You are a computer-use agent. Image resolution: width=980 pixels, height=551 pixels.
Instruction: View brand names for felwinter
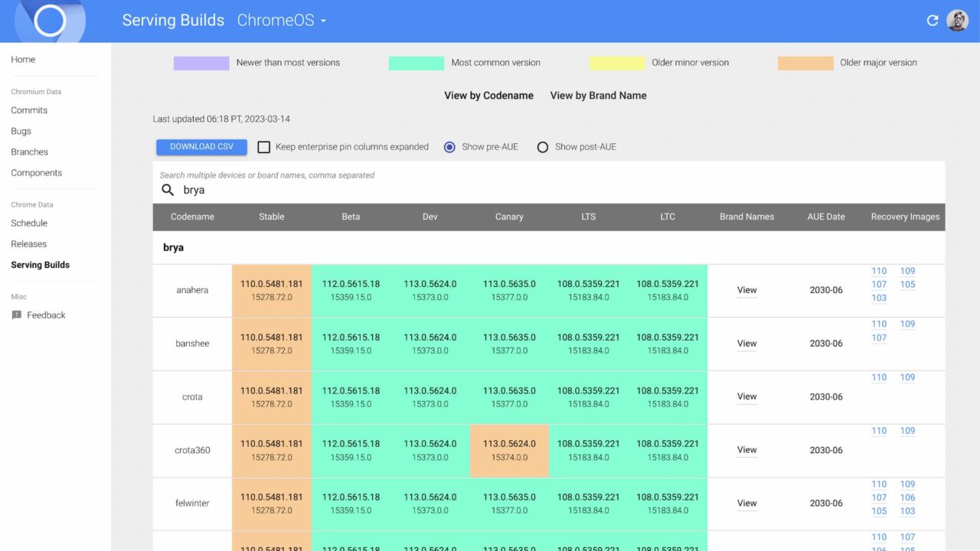pyautogui.click(x=746, y=504)
